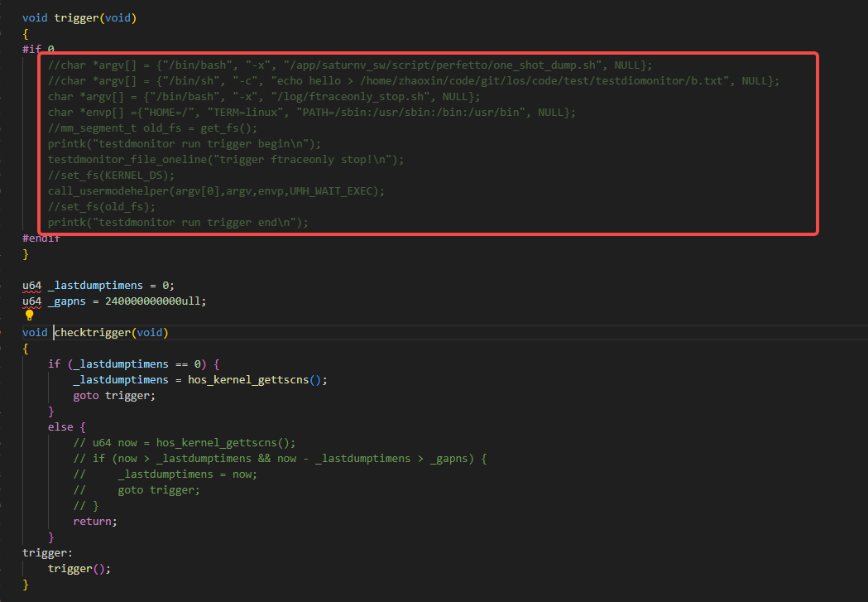Click the 'else {' keyword line

tap(67, 427)
